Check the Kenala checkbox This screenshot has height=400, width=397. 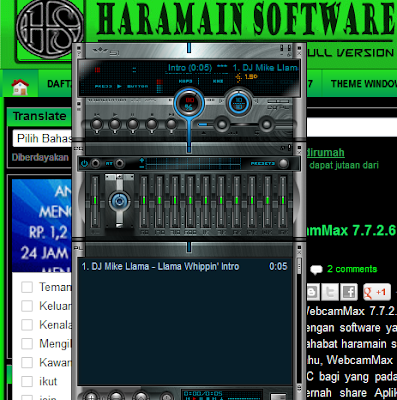click(x=27, y=325)
